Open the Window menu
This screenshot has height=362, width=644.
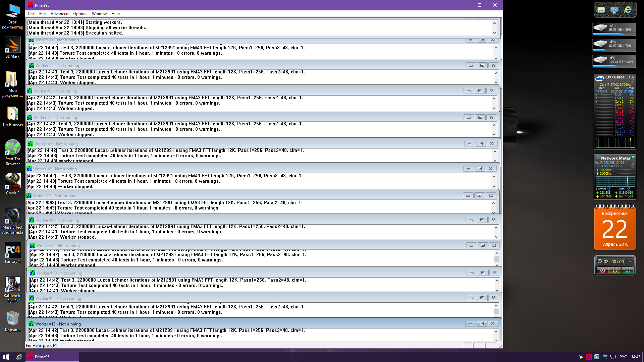99,14
